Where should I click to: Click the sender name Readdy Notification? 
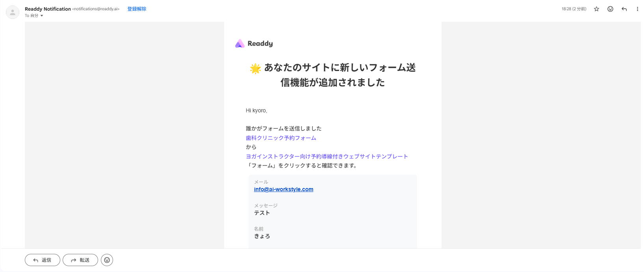coord(48,9)
